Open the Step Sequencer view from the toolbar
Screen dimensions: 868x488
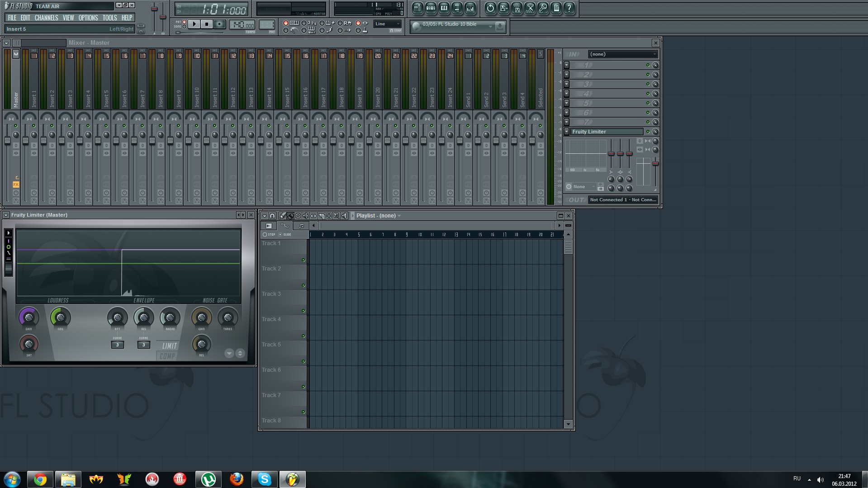pyautogui.click(x=431, y=8)
